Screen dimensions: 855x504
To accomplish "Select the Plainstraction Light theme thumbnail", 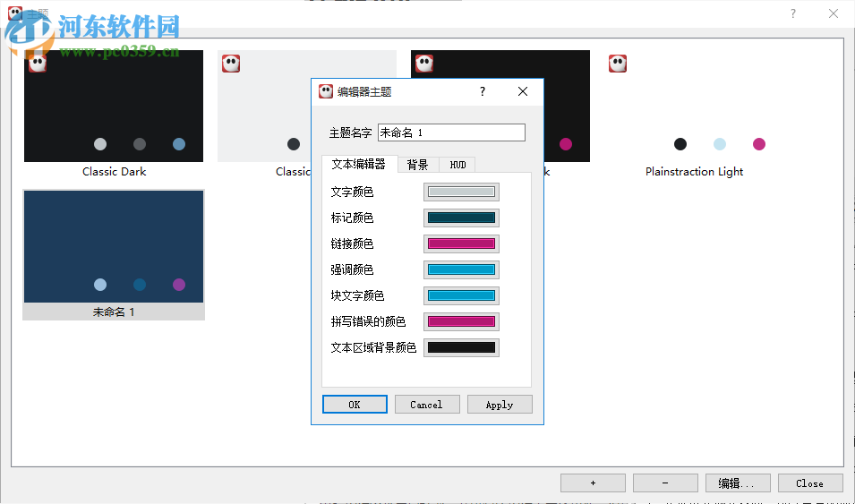I will pos(694,107).
